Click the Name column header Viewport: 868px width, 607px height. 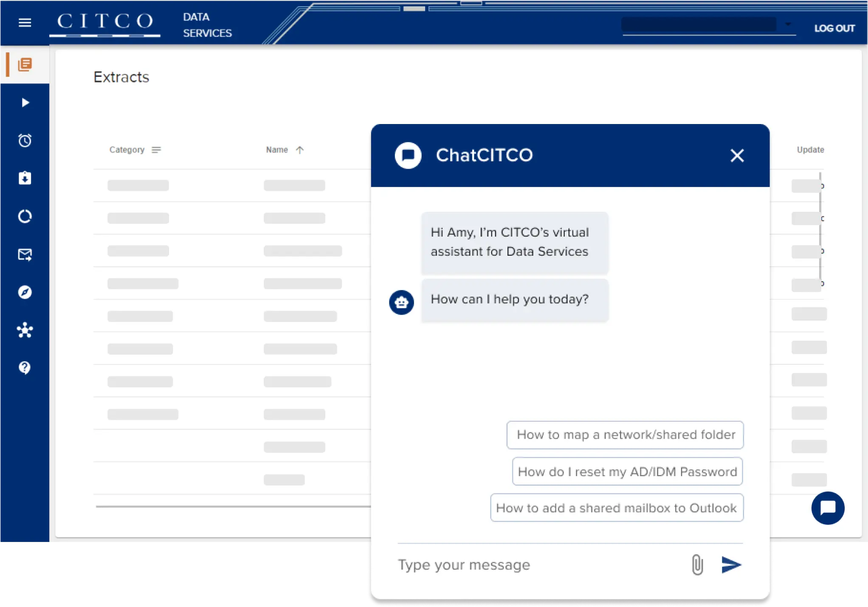pos(277,150)
